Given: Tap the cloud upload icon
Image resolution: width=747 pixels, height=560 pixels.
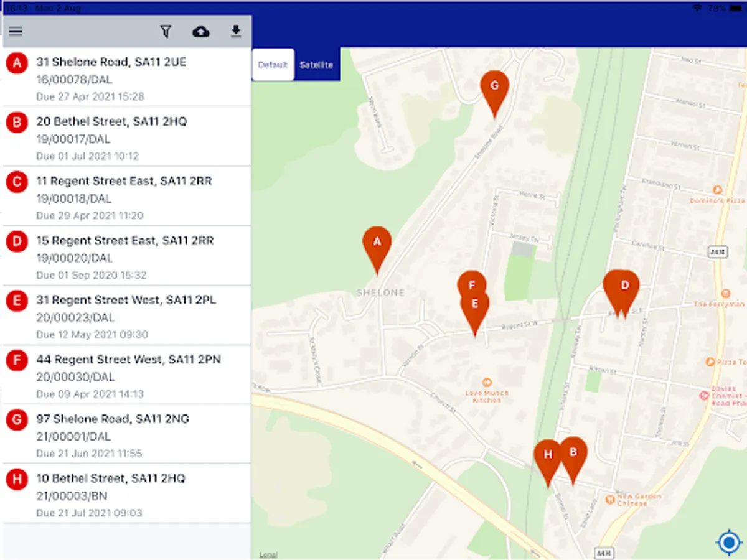Looking at the screenshot, I should pos(201,31).
